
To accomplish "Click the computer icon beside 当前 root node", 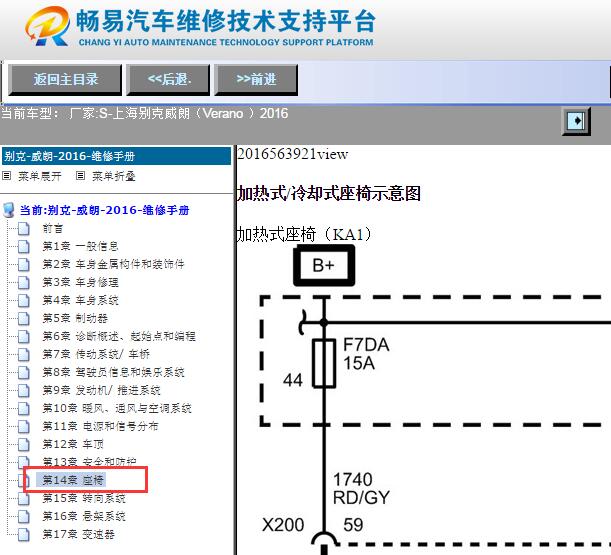I will (9, 210).
